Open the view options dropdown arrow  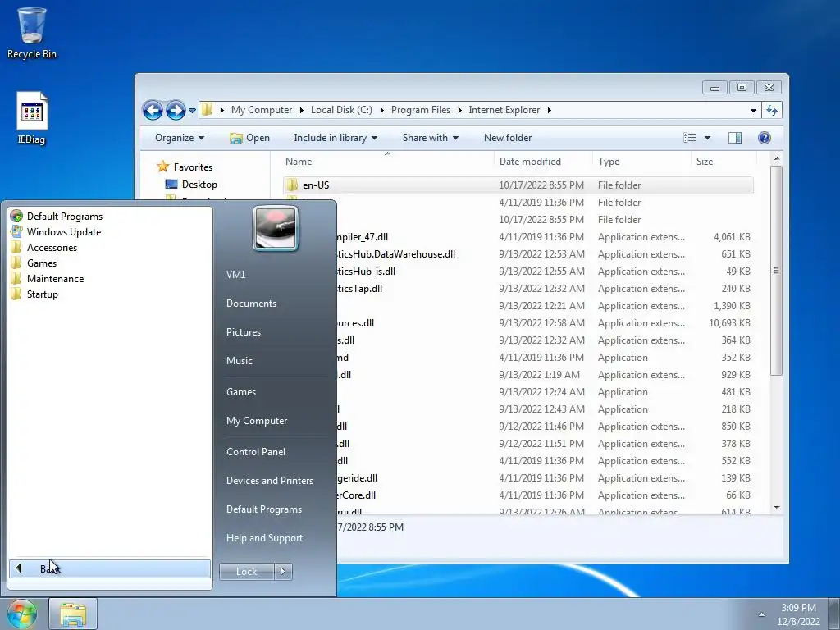coord(707,138)
